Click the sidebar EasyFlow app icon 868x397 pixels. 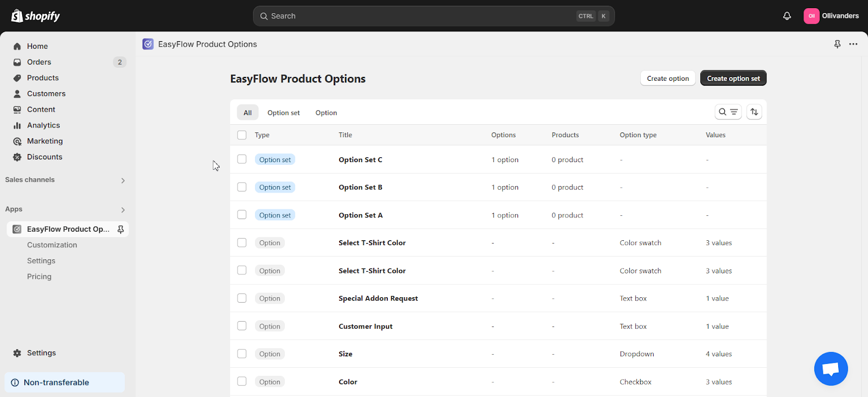(x=17, y=229)
